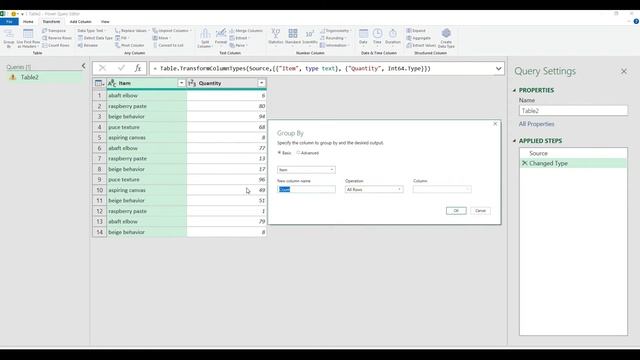Click the Rename column command

pyautogui.click(x=88, y=45)
